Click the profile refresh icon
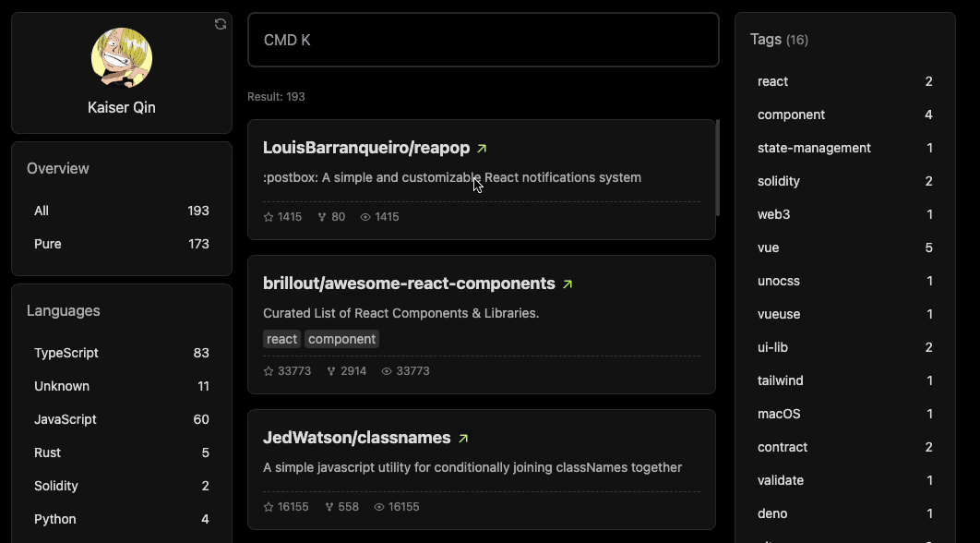The width and height of the screenshot is (980, 543). [x=220, y=24]
